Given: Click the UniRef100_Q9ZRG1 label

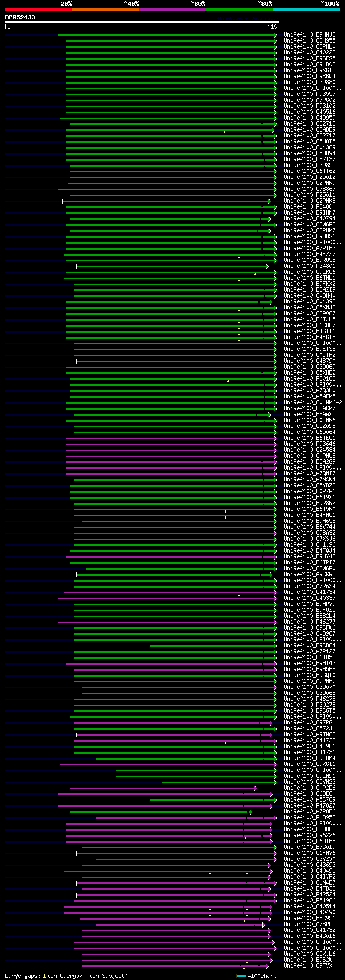Looking at the screenshot, I should point(309,723).
